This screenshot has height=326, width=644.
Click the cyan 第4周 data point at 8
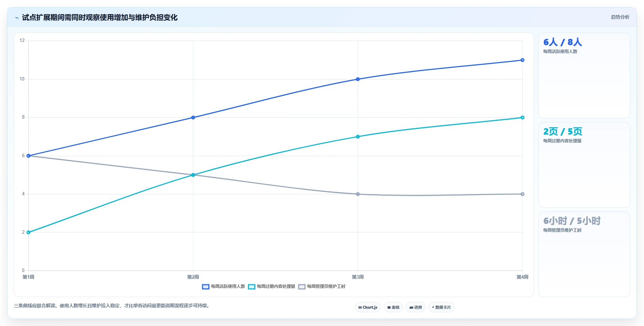(x=522, y=118)
